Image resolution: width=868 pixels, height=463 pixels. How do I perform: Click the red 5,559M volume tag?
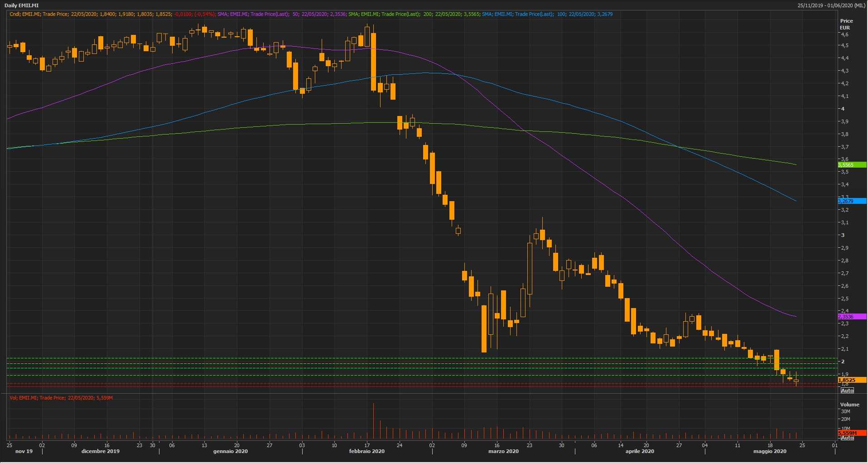click(x=851, y=433)
